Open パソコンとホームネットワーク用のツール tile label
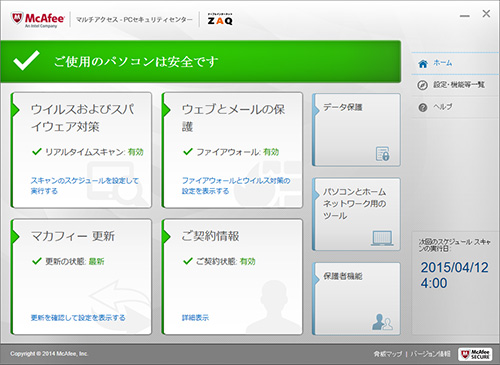The image size is (500, 365). pos(355,204)
